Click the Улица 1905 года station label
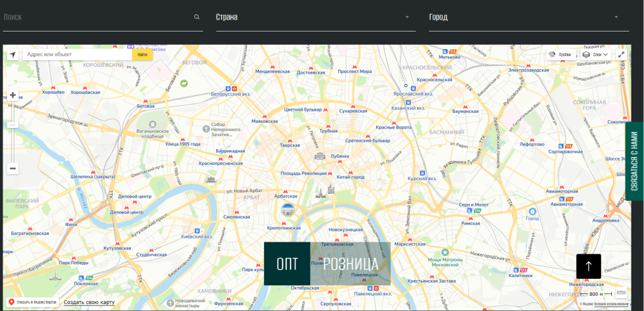 (183, 144)
